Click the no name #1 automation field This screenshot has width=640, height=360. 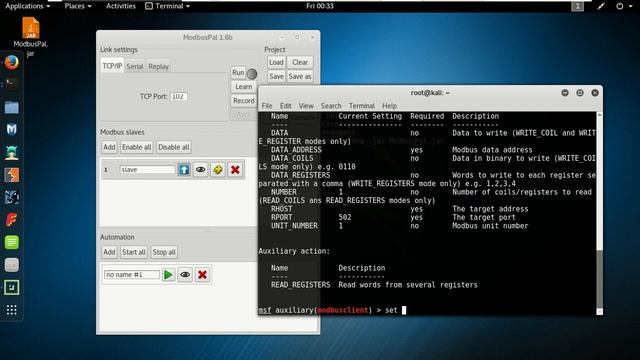[x=131, y=275]
